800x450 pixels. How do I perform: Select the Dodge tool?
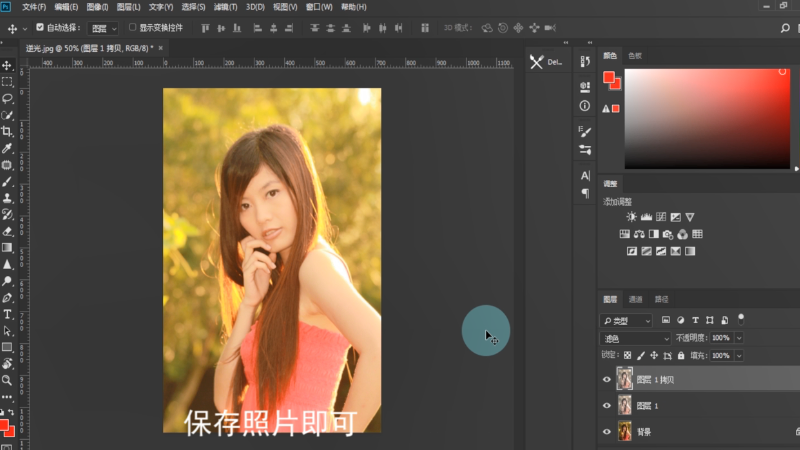pos(7,281)
